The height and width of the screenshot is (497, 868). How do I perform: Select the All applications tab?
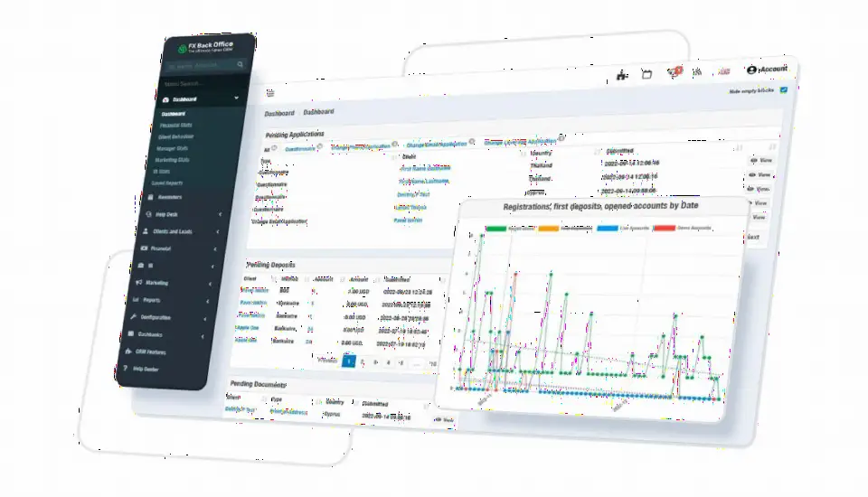[266, 149]
